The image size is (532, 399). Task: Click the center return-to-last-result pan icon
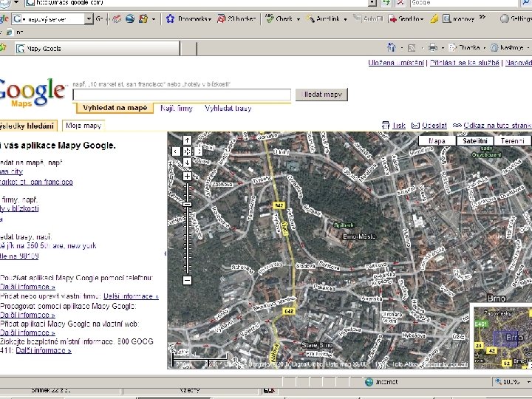(188, 151)
